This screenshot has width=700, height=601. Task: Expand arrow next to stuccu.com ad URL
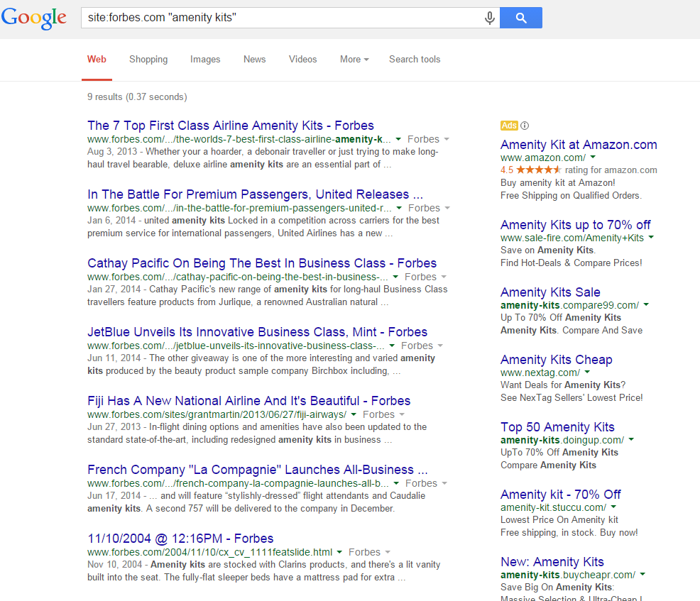click(613, 507)
